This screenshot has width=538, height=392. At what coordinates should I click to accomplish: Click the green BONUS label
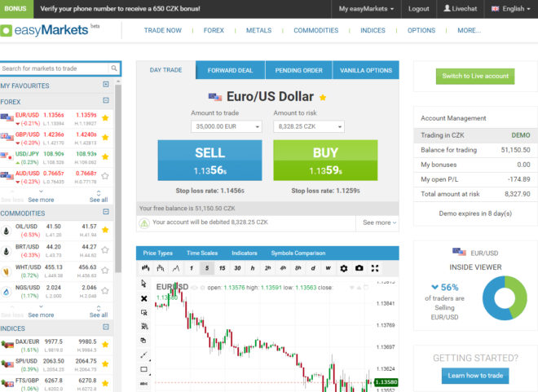(x=15, y=9)
